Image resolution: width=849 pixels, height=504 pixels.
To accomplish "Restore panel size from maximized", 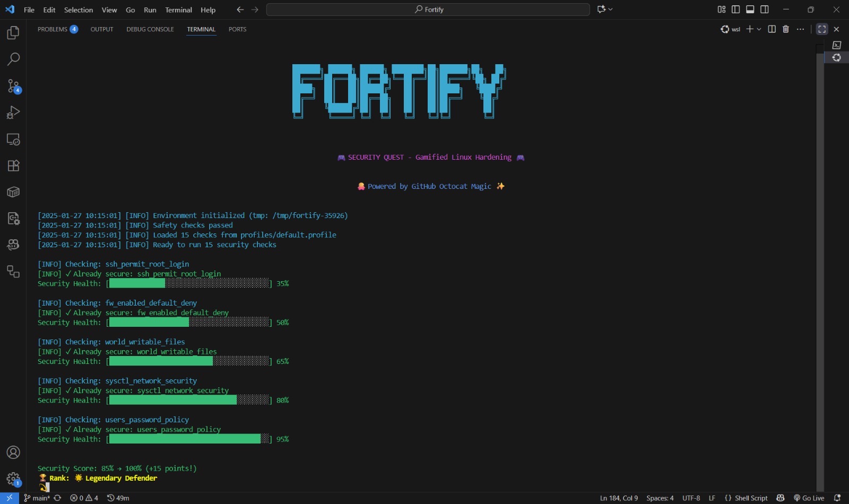I will (x=822, y=29).
